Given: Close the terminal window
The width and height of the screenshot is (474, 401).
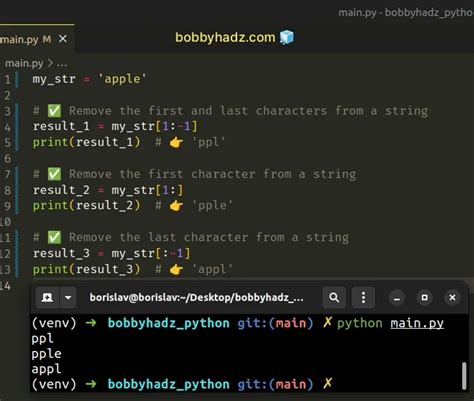Looking at the screenshot, I should (452, 297).
